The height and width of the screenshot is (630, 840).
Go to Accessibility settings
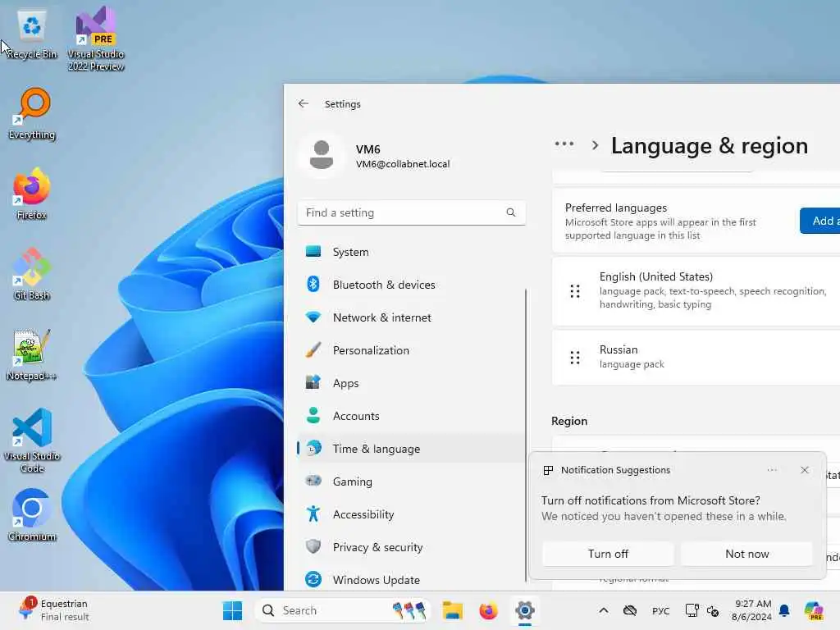(411, 514)
